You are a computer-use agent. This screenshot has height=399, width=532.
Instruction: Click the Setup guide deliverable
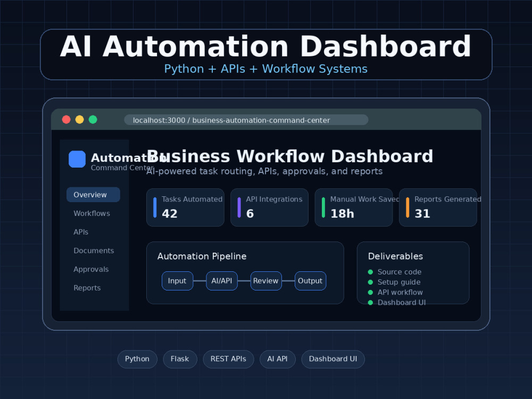click(399, 282)
